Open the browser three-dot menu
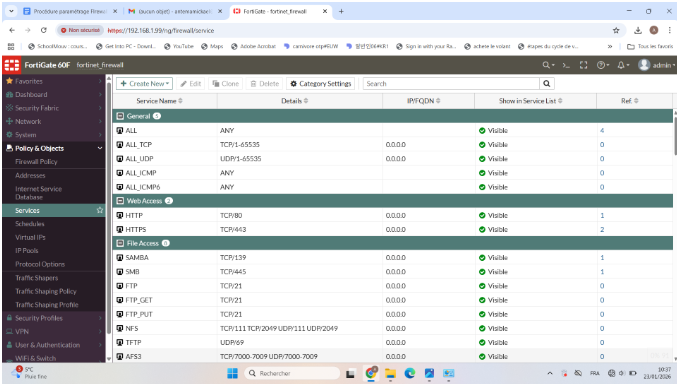This screenshot has width=677, height=387. tap(670, 30)
